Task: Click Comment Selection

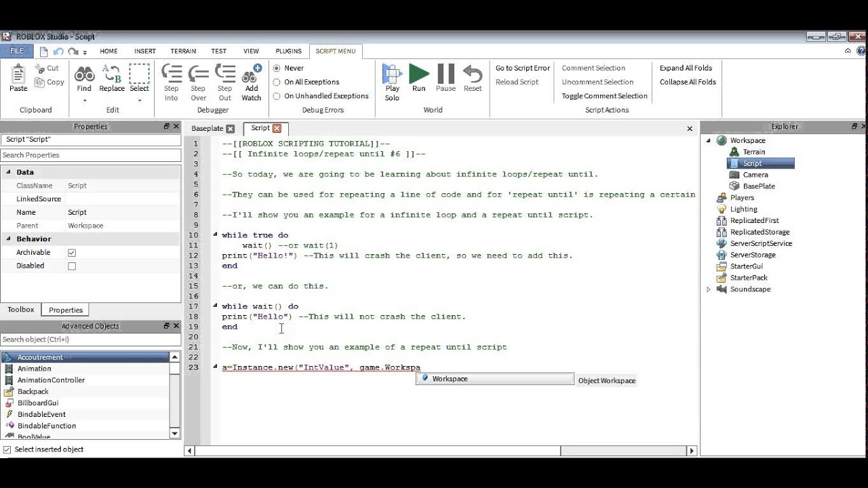Action: click(x=593, y=68)
